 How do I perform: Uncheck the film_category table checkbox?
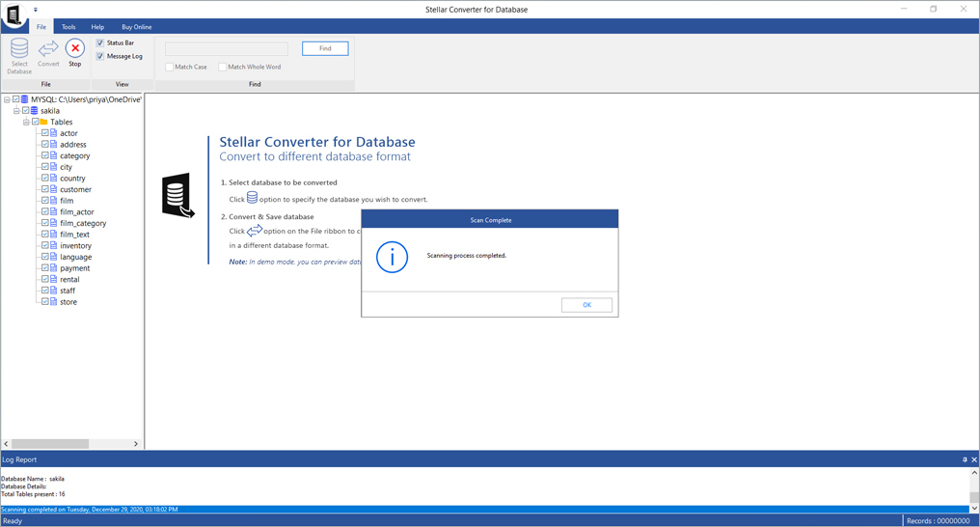[x=45, y=223]
